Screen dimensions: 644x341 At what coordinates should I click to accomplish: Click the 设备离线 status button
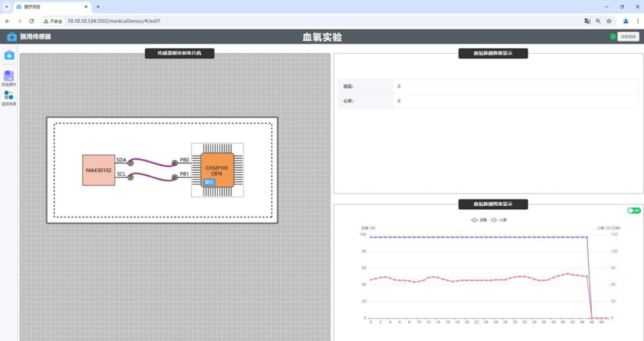[628, 36]
